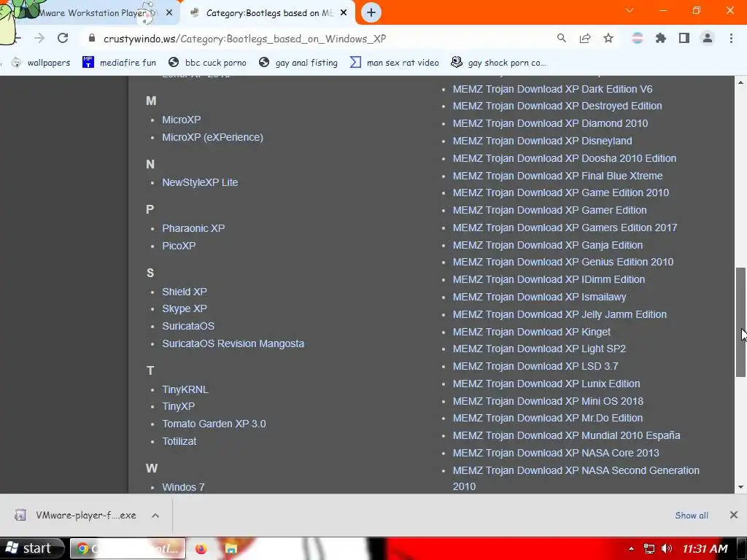Open MEMZ Trojan Download XP Mr.Do Edition
This screenshot has height=560, width=747.
(548, 418)
